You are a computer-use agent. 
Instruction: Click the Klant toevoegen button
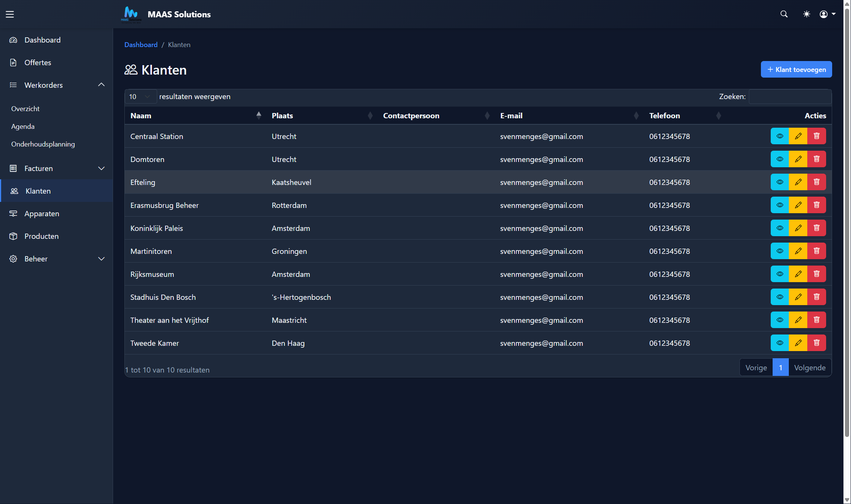click(796, 70)
